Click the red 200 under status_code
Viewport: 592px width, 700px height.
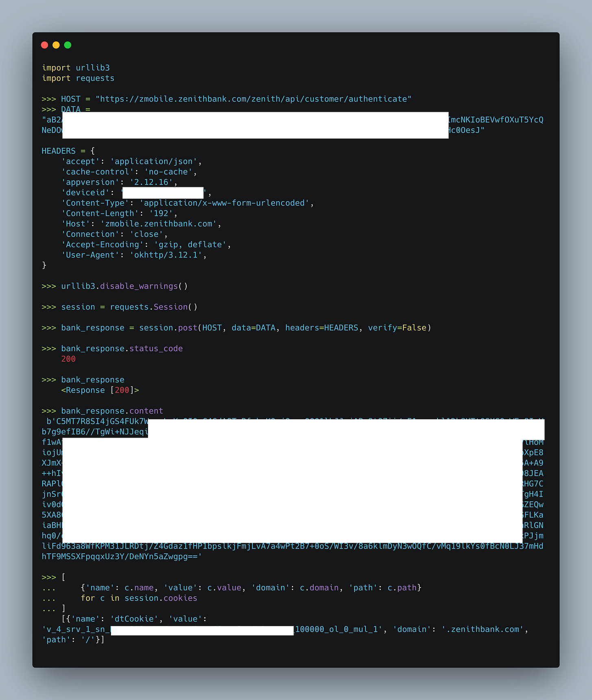pos(68,359)
